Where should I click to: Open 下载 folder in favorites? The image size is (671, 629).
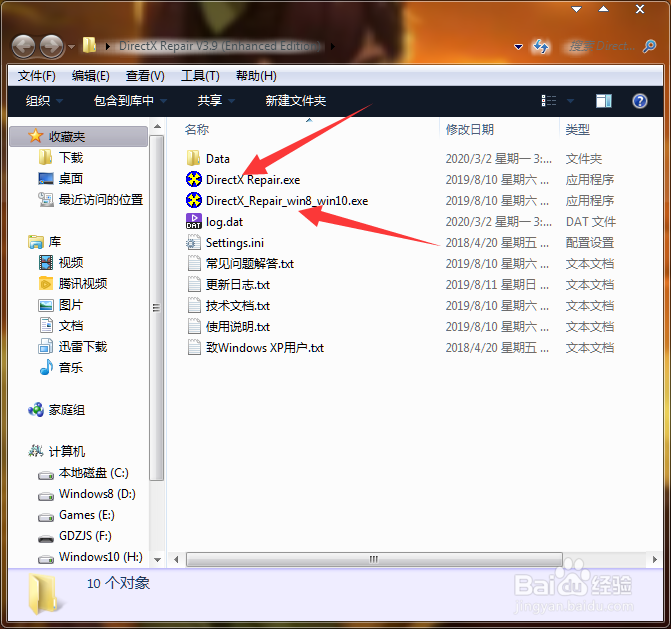(71, 157)
